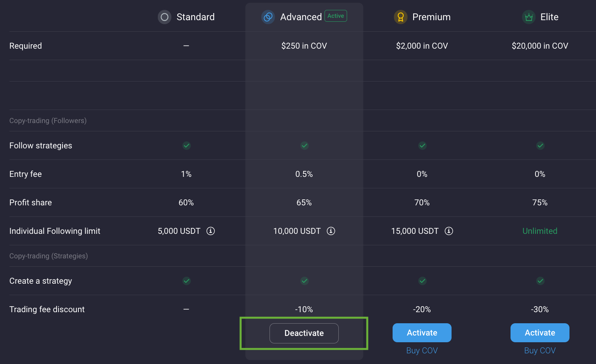This screenshot has height=364, width=596.
Task: Click the green Unlimited following limit text
Action: click(x=540, y=231)
